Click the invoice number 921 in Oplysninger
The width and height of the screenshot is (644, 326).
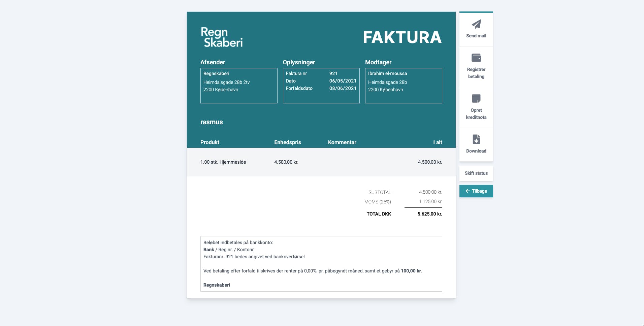[x=333, y=73]
